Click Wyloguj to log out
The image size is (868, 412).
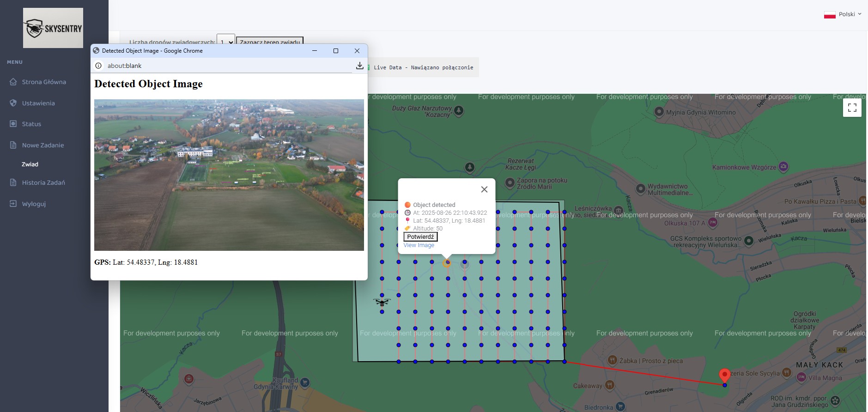point(34,204)
